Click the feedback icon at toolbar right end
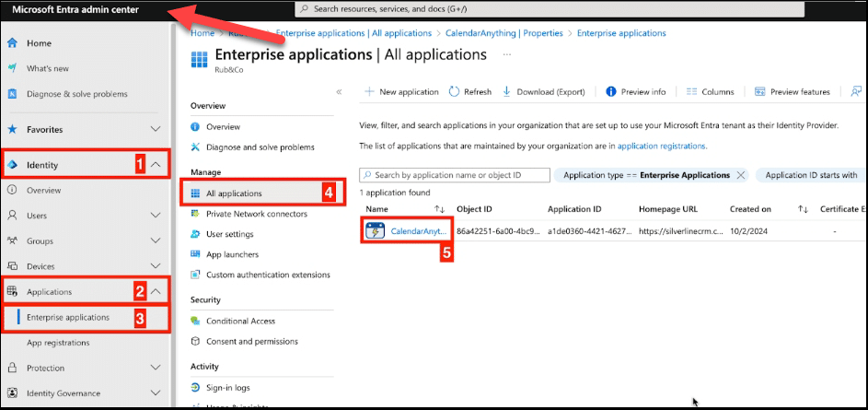Viewport: 868px width, 410px height. click(x=857, y=91)
